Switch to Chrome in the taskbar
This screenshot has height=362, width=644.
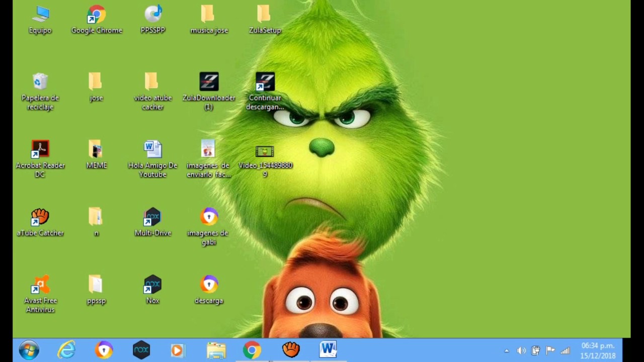(x=252, y=350)
